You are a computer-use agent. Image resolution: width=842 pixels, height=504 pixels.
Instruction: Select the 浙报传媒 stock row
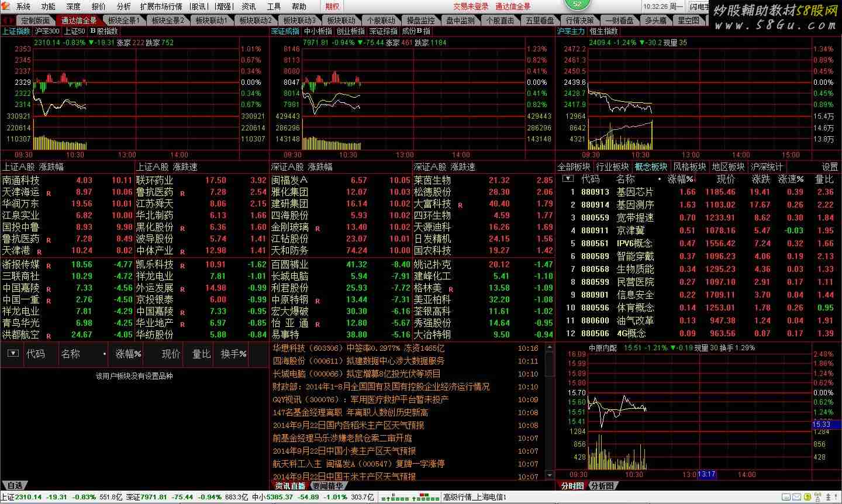point(67,264)
